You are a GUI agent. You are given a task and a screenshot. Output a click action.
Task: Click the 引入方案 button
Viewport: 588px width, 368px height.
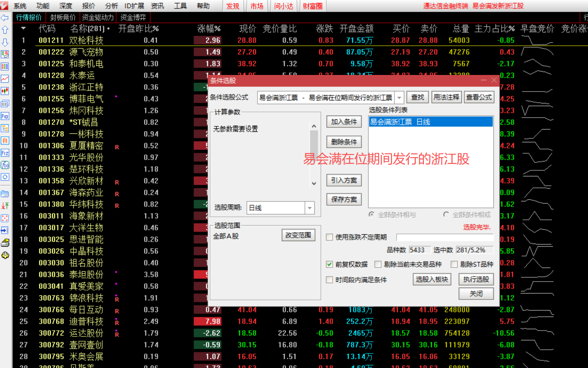click(344, 180)
